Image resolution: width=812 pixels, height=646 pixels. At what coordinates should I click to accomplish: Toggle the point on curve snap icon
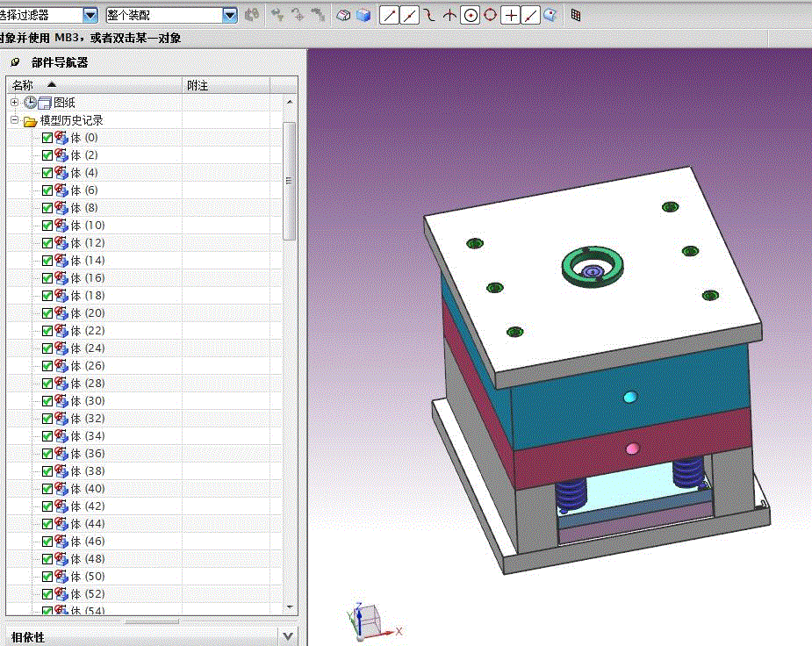[x=530, y=16]
